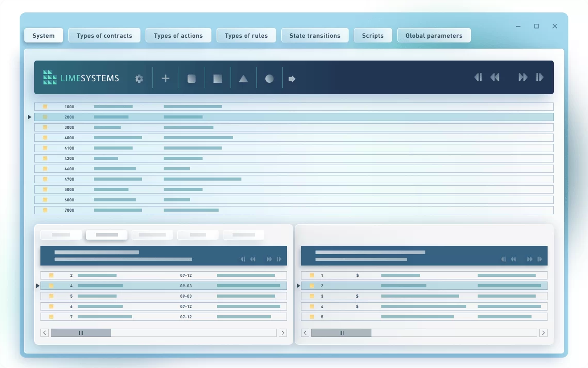Viewport: 588px width, 368px height.
Task: Switch to the System tab
Action: click(x=44, y=36)
